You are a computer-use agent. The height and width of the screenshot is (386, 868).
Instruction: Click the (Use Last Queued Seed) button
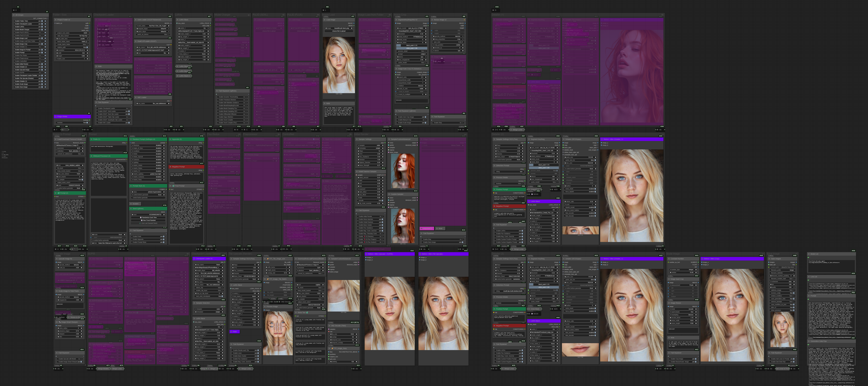click(x=148, y=223)
